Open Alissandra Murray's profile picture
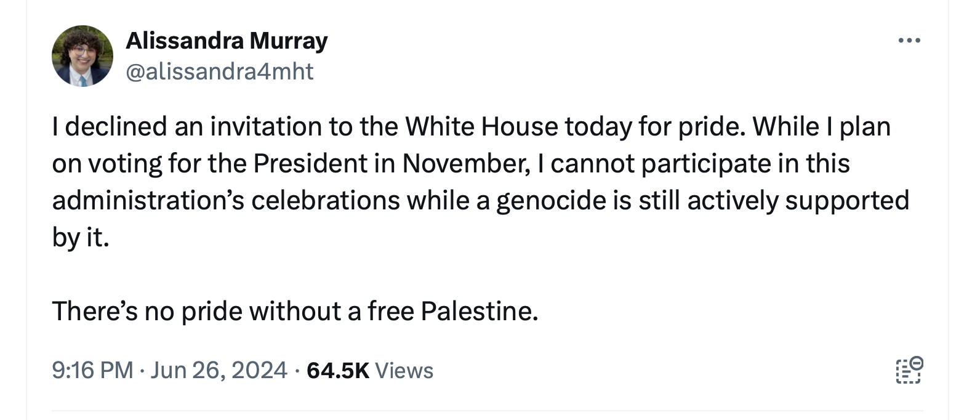 tap(82, 56)
